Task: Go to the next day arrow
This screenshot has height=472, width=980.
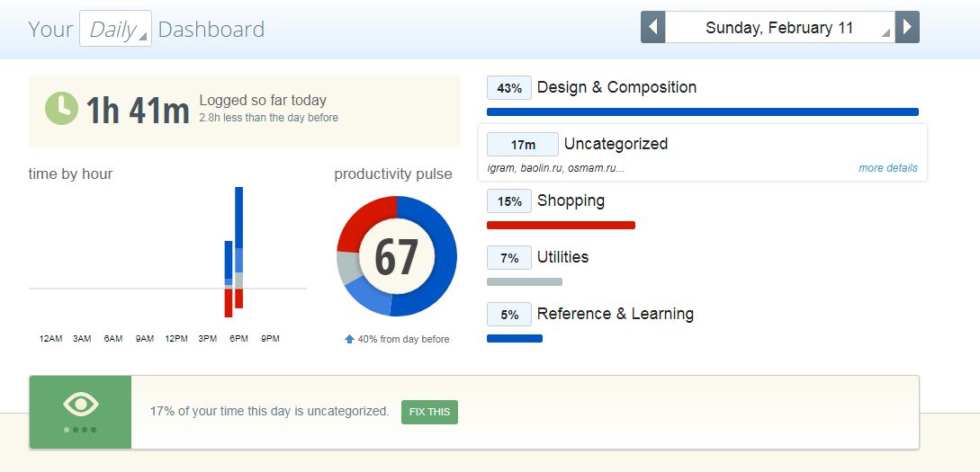Action: tap(907, 27)
